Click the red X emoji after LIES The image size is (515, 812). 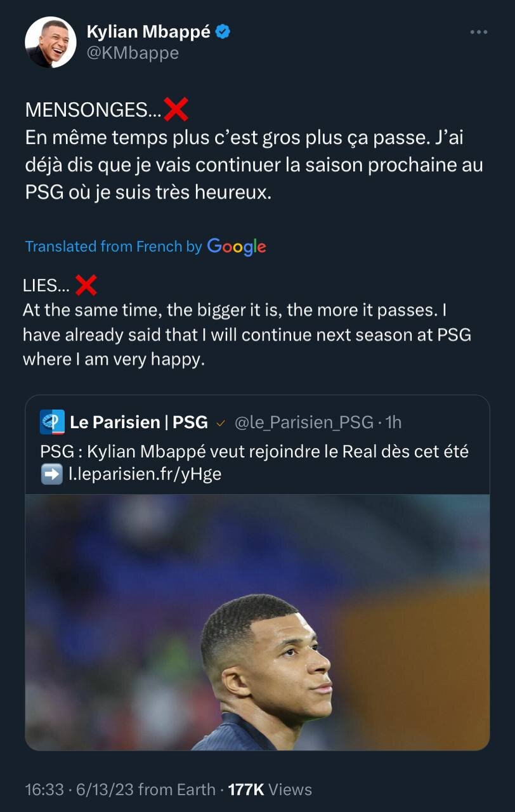coord(86,285)
